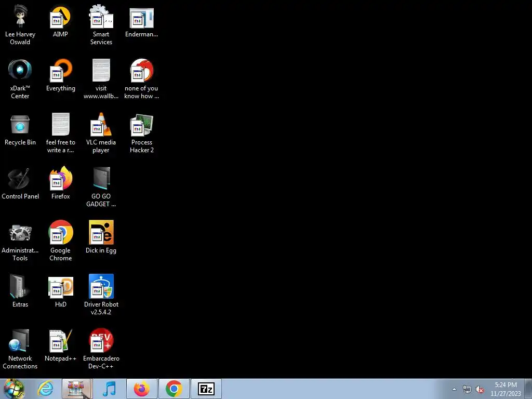Select the 'feel free to write a r...' file
Screen dimensions: 532x399
(60, 133)
